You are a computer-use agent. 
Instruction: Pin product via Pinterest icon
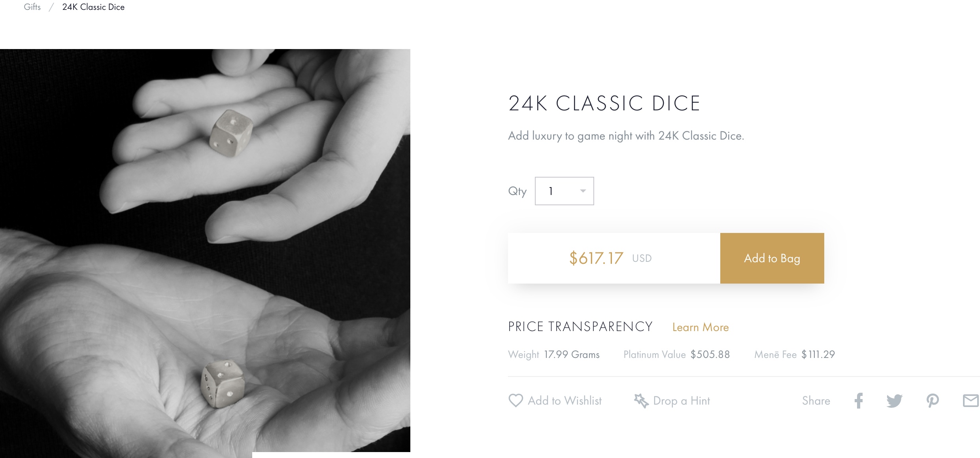click(933, 401)
